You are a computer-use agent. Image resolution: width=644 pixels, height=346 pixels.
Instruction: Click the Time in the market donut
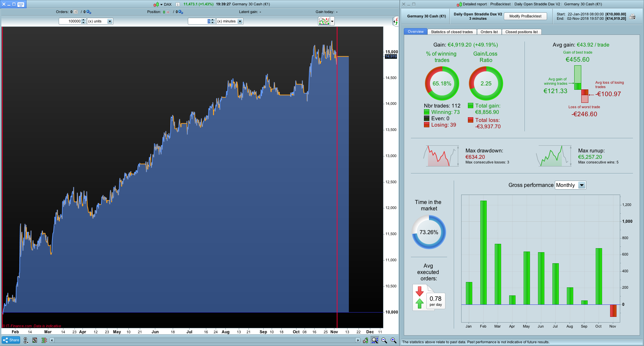click(429, 232)
